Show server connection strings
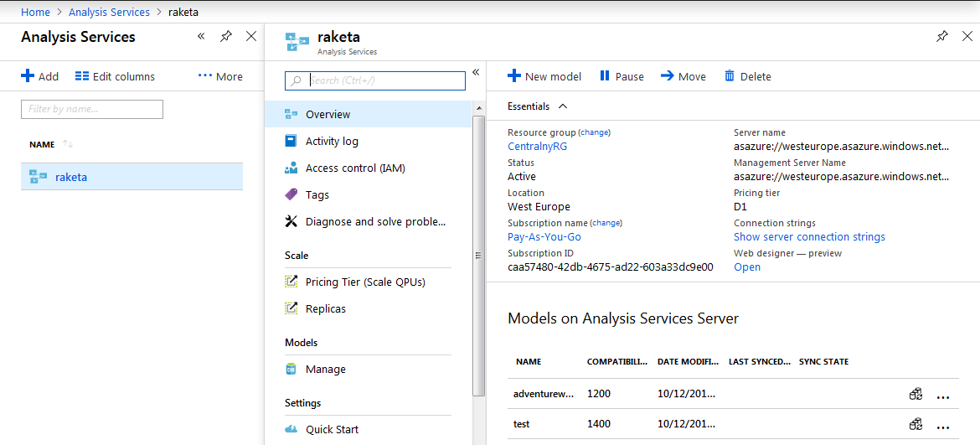 809,237
